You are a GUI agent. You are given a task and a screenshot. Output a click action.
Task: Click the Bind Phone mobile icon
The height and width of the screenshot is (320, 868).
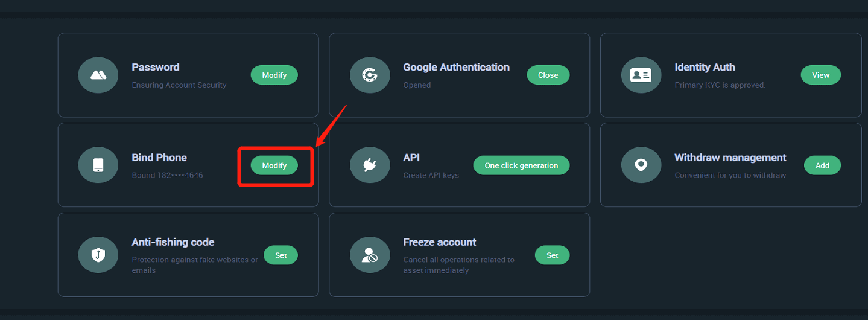click(x=98, y=165)
